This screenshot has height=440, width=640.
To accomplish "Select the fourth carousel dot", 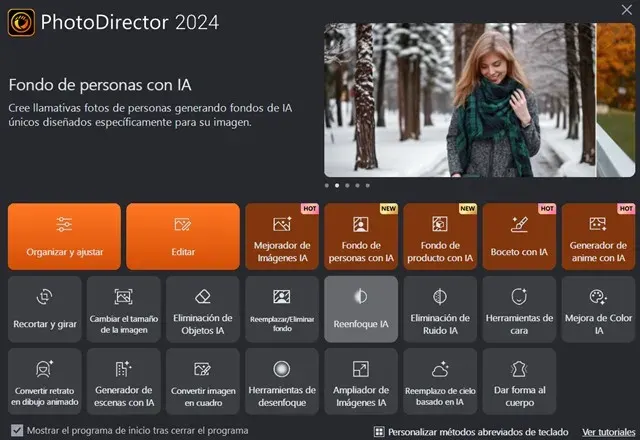I will 357,185.
